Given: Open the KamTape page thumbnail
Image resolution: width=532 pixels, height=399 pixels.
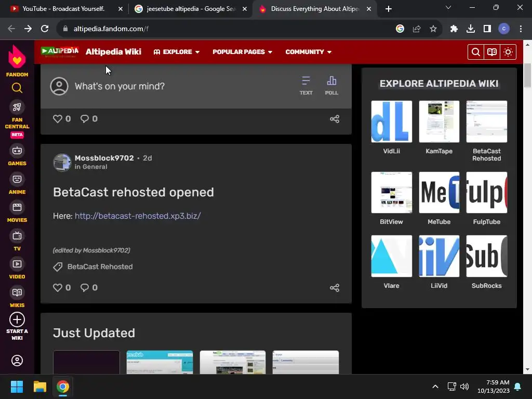Looking at the screenshot, I should click(439, 122).
